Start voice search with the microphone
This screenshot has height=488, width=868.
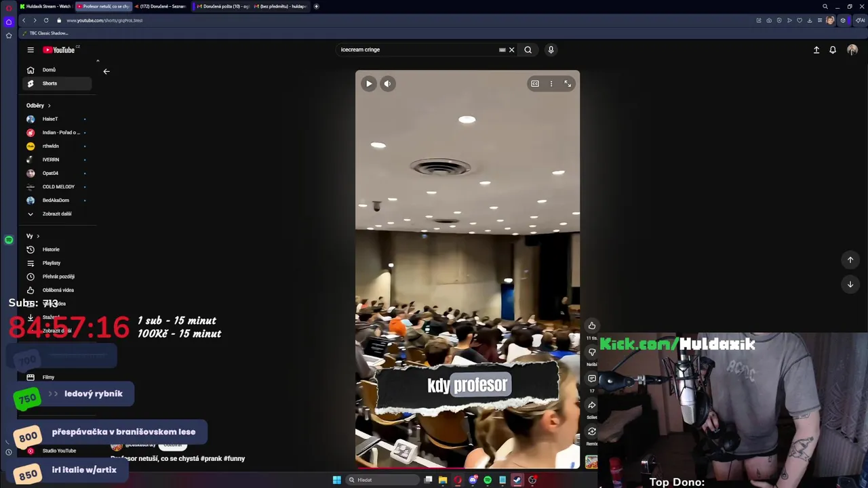tap(551, 49)
